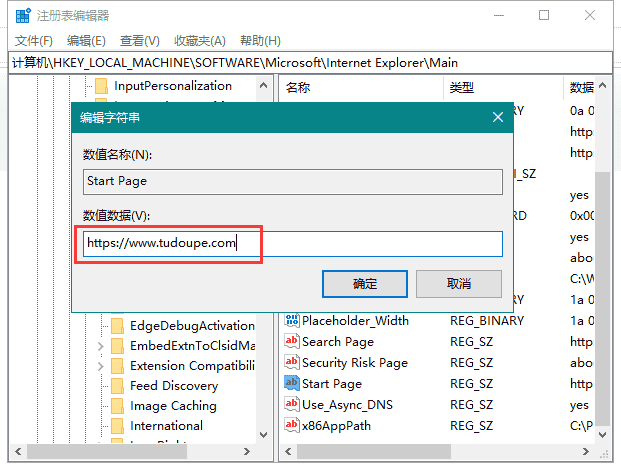
Task: Click the tree pane scroll left arrow
Action: pyautogui.click(x=18, y=451)
